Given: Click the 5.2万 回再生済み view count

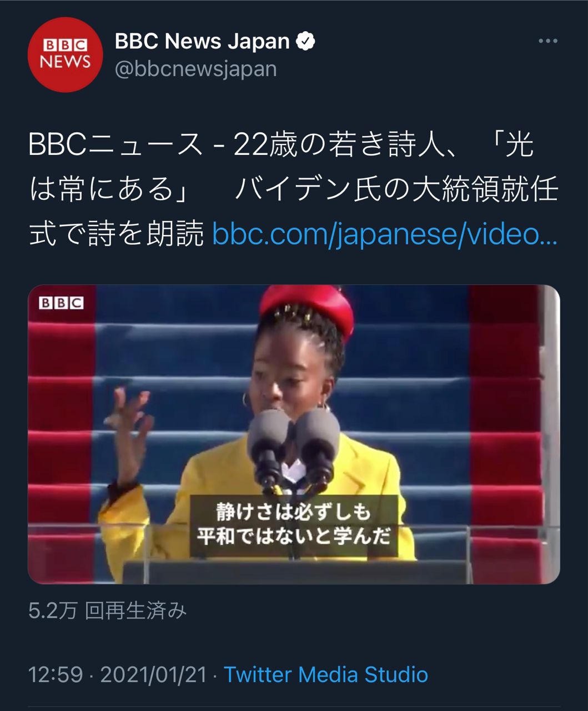Looking at the screenshot, I should coord(107,610).
